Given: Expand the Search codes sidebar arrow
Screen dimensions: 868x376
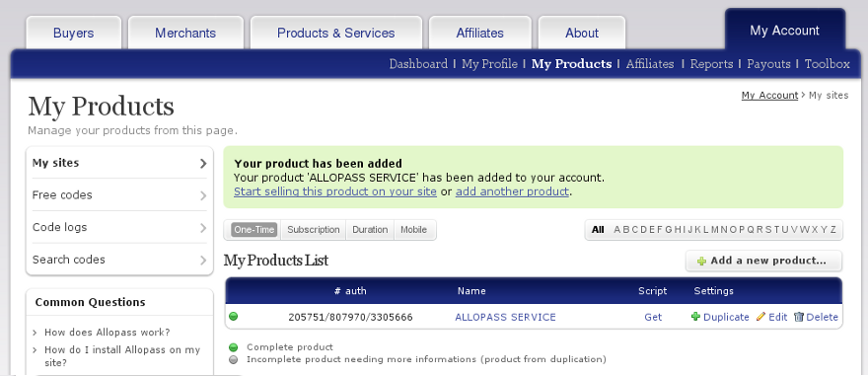Looking at the screenshot, I should pos(203,260).
